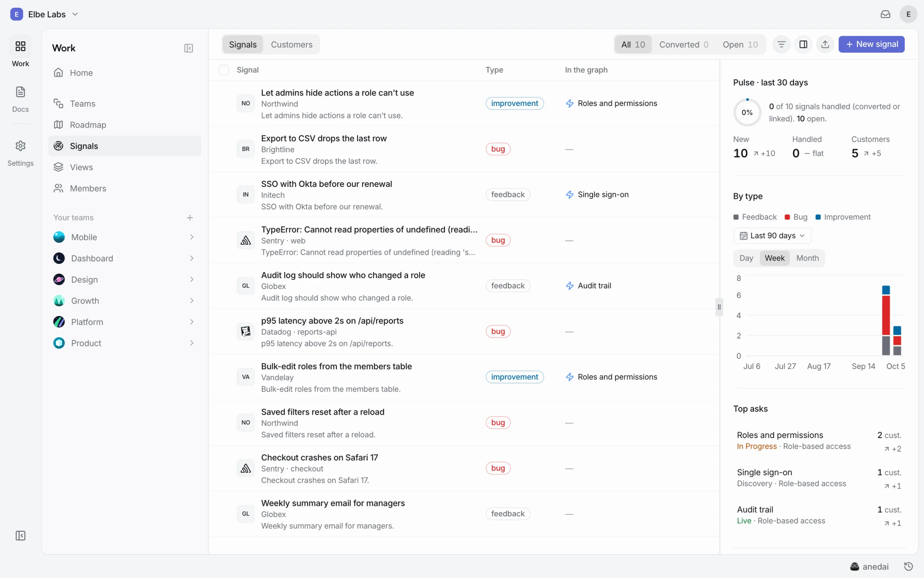Switch to the Signals tab
The height and width of the screenshot is (578, 924).
[243, 44]
